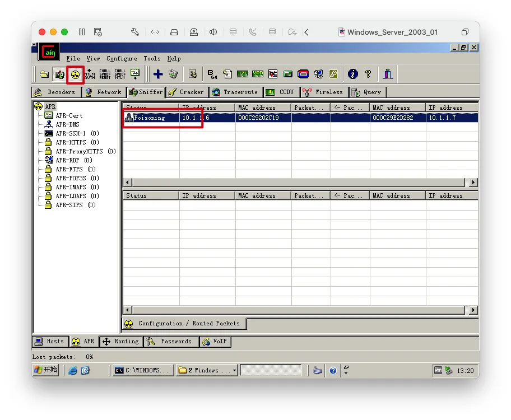511x420 pixels.
Task: Switch to the CCDU tab
Action: click(x=281, y=92)
